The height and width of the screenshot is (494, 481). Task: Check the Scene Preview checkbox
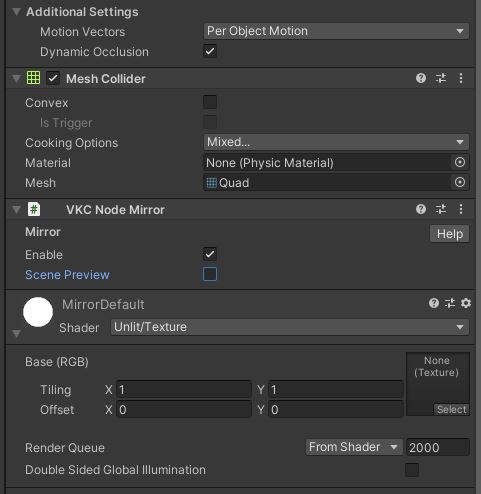click(x=210, y=274)
